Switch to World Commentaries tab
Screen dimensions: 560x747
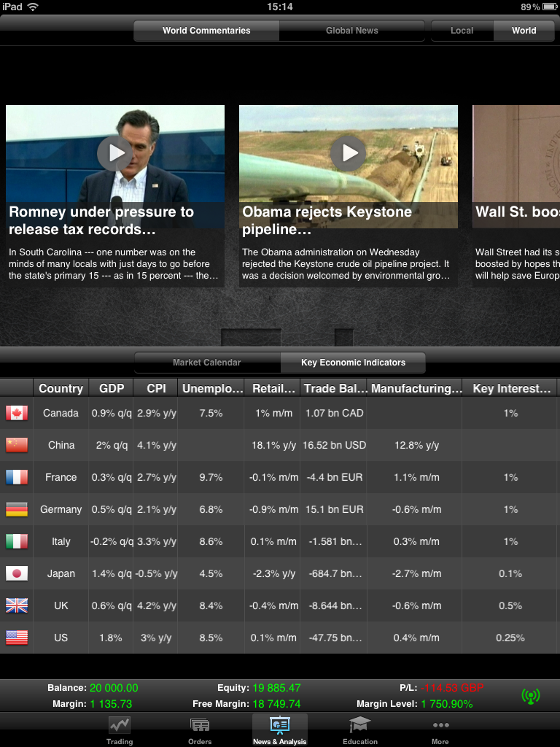coord(206,31)
